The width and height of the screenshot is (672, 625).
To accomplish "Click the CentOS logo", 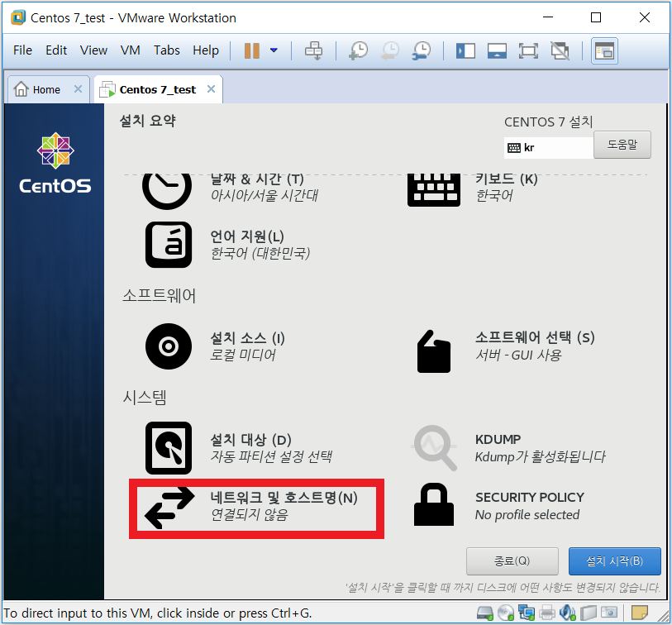I will pos(55,163).
